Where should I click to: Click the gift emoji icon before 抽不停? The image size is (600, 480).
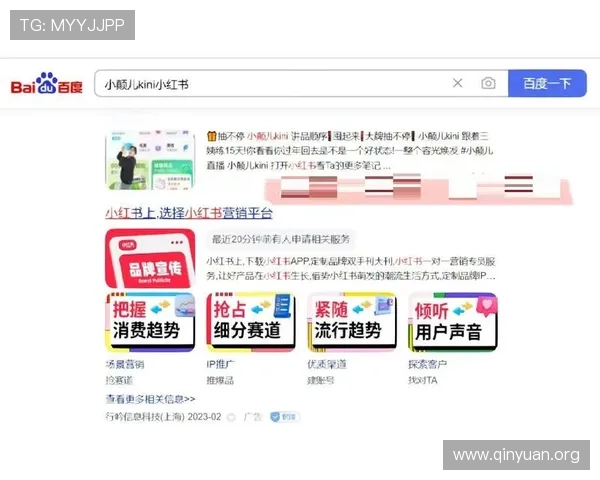[212, 136]
